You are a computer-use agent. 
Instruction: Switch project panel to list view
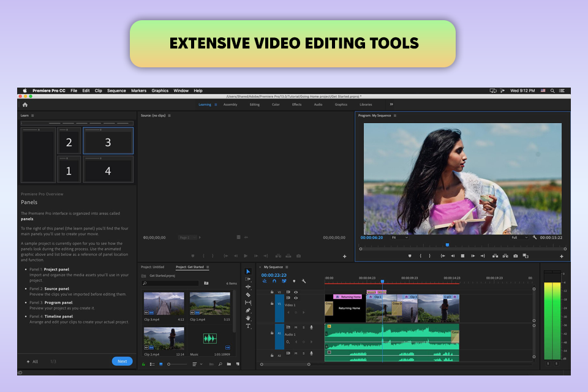tap(153, 364)
